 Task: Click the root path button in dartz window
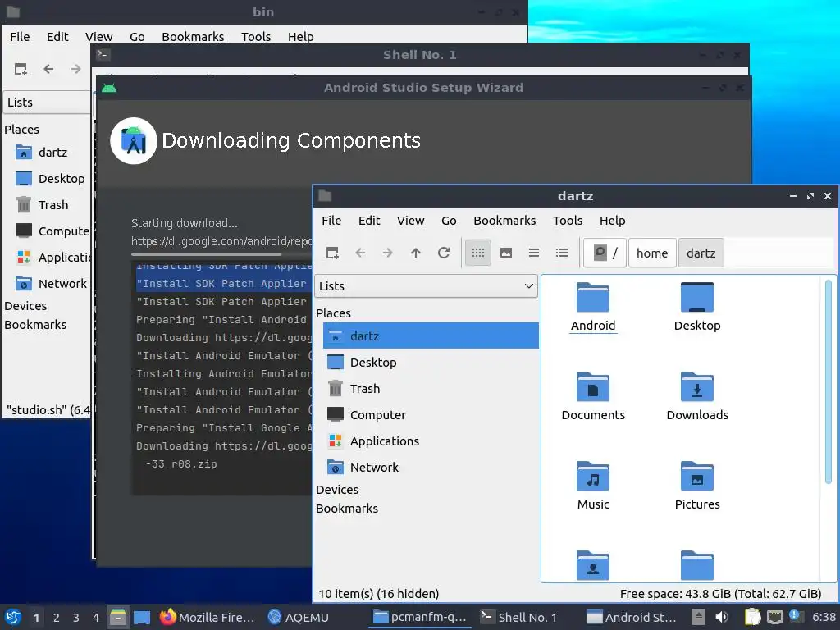point(605,253)
